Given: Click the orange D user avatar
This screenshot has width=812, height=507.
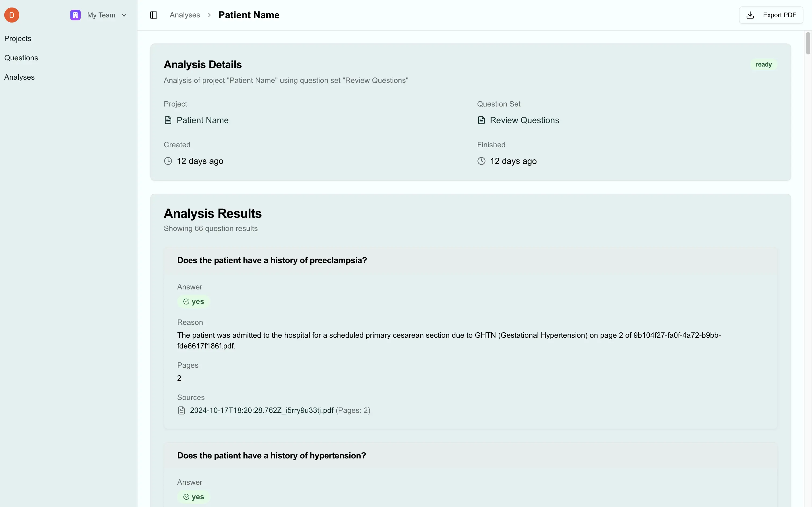Looking at the screenshot, I should [x=11, y=15].
